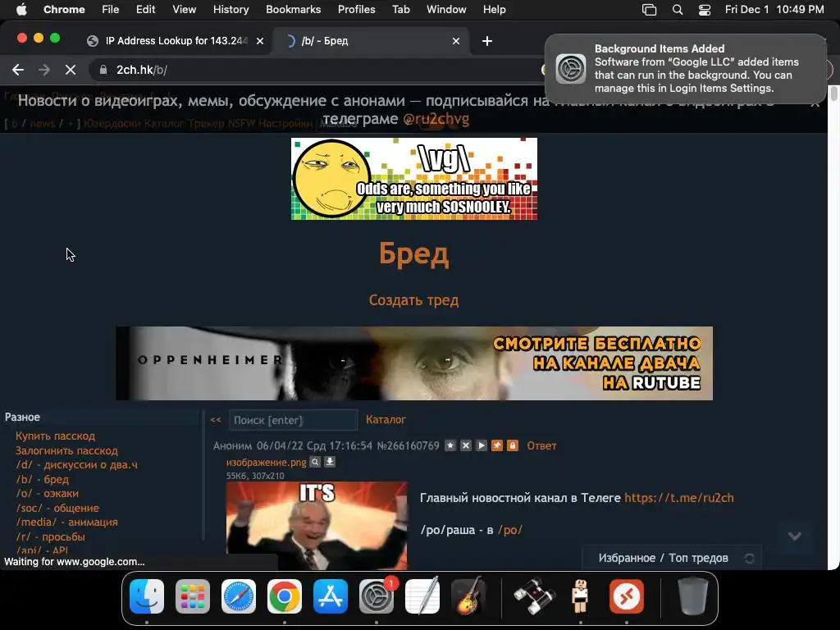
Task: Launch GarageBand from the dock
Action: 468,596
